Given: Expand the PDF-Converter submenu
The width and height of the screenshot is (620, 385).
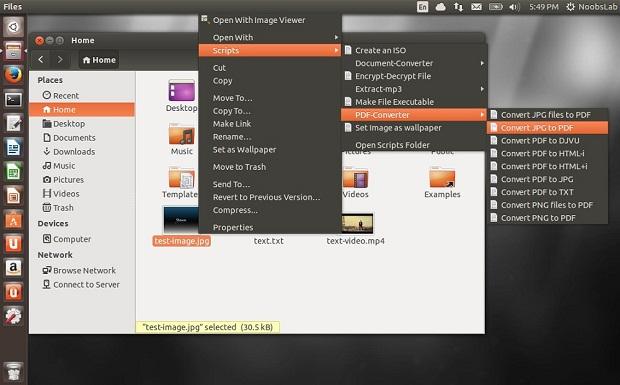Looking at the screenshot, I should click(414, 115).
